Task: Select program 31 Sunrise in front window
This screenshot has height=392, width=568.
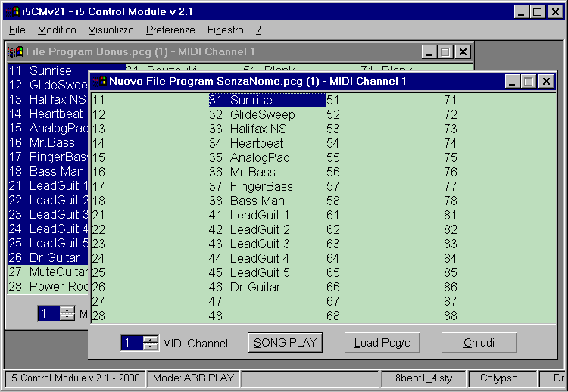Action: click(257, 100)
